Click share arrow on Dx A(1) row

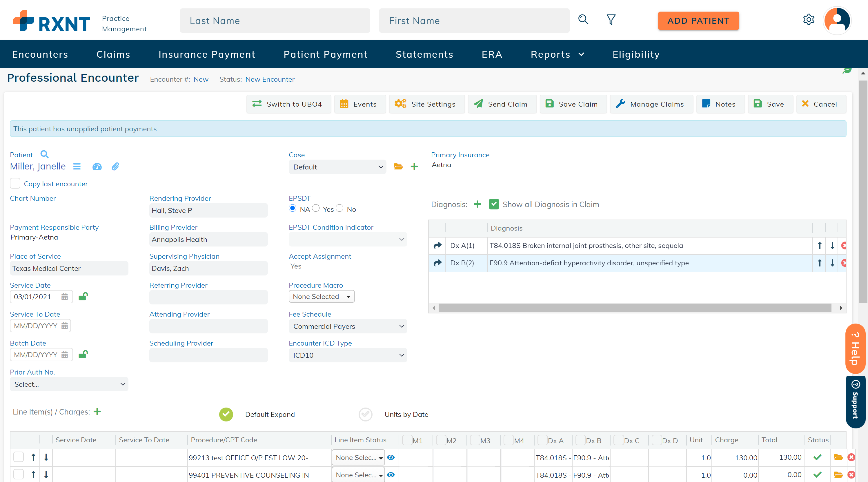pyautogui.click(x=437, y=245)
